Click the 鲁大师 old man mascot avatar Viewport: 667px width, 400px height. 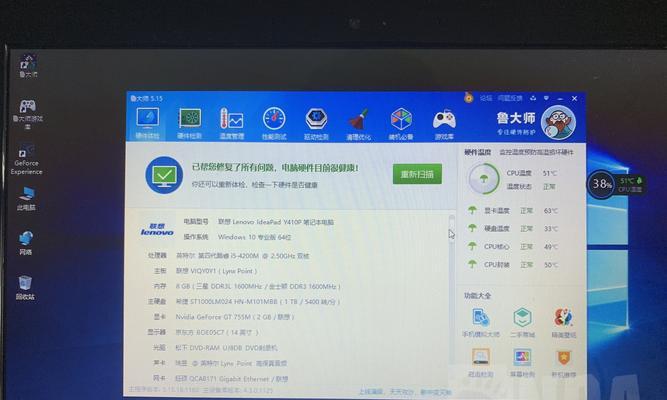558,122
